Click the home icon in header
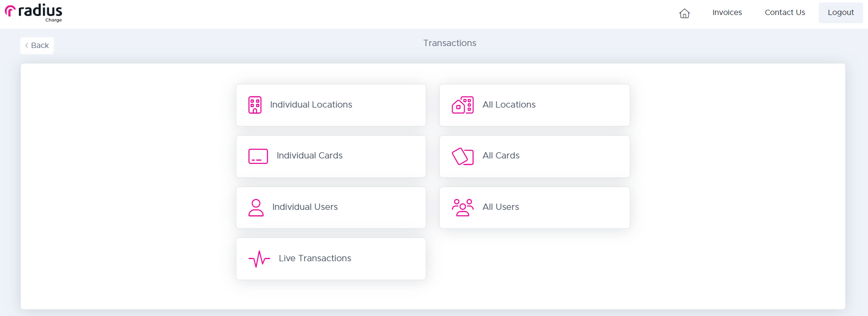This screenshot has height=316, width=868. point(684,13)
